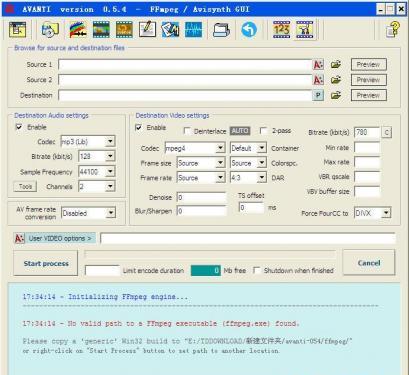
Task: Browse folder for Destination file
Action: pyautogui.click(x=336, y=95)
